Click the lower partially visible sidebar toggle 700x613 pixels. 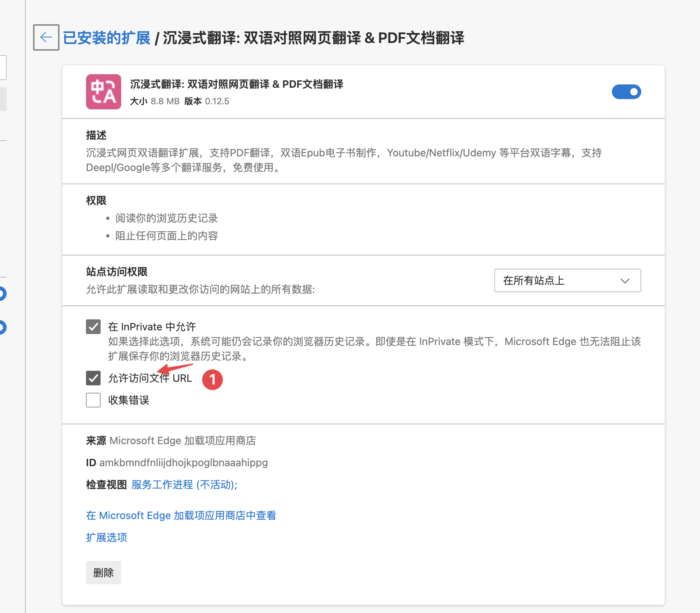tap(2, 327)
